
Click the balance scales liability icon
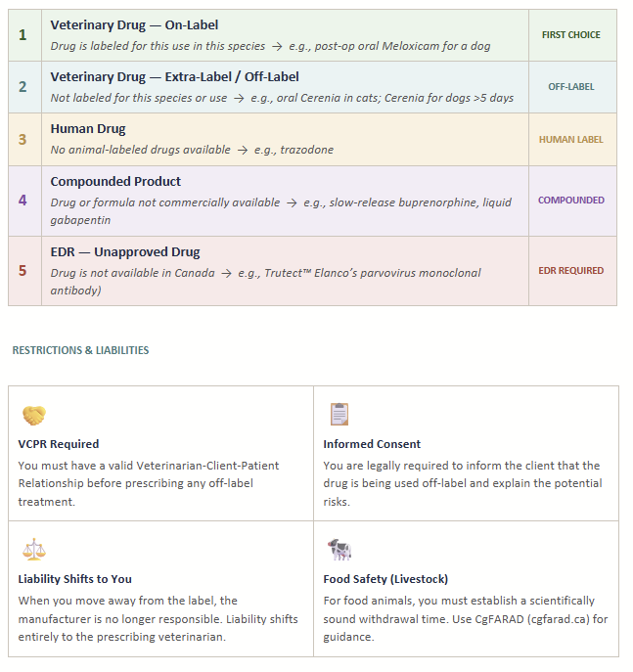34,549
